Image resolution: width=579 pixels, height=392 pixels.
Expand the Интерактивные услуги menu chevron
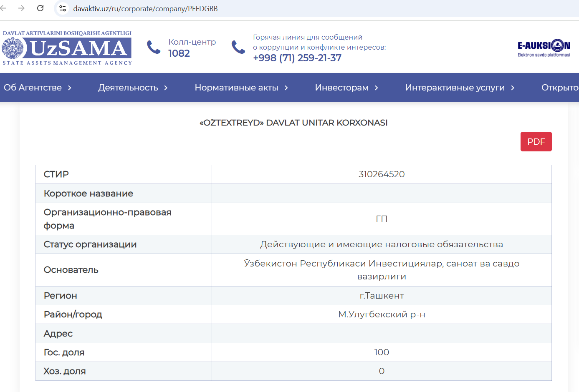tap(513, 88)
